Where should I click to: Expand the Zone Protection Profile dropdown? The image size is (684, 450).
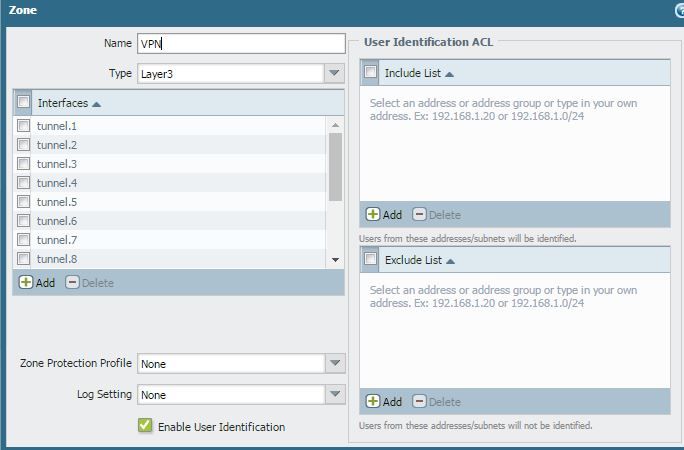[335, 364]
